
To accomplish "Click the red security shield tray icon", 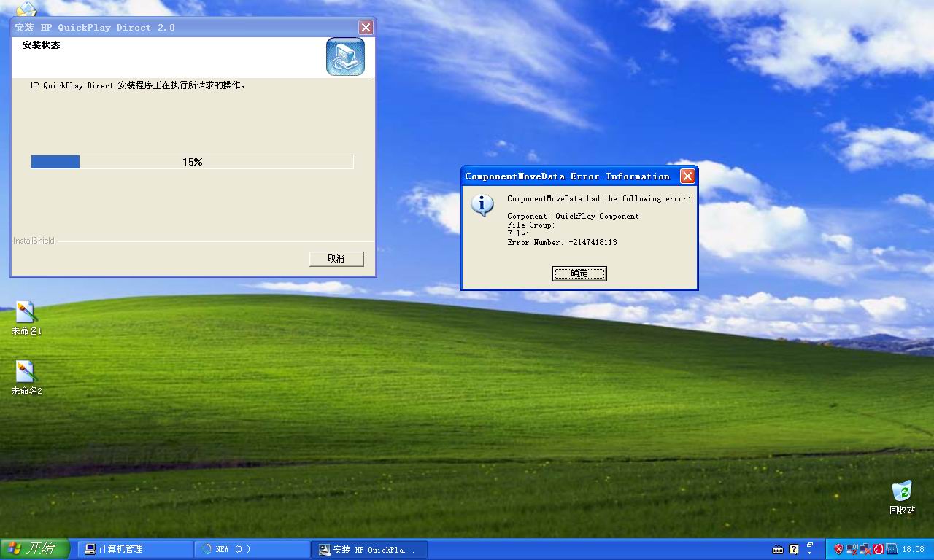I will point(839,549).
